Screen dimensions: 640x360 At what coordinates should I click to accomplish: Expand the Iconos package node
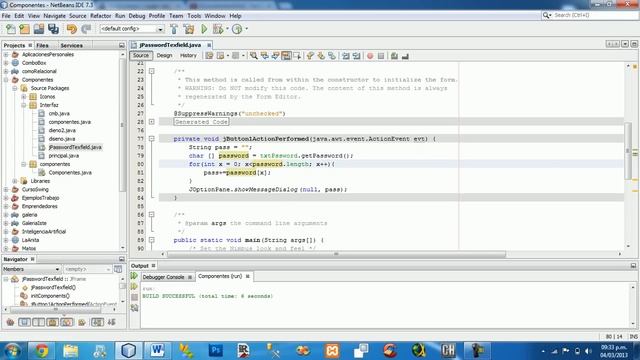click(24, 97)
